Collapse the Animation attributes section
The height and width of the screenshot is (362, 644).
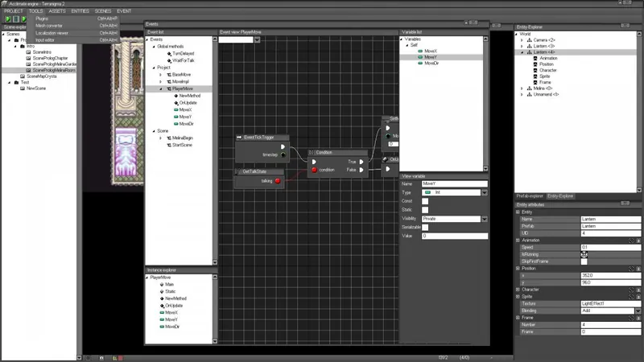tap(518, 240)
